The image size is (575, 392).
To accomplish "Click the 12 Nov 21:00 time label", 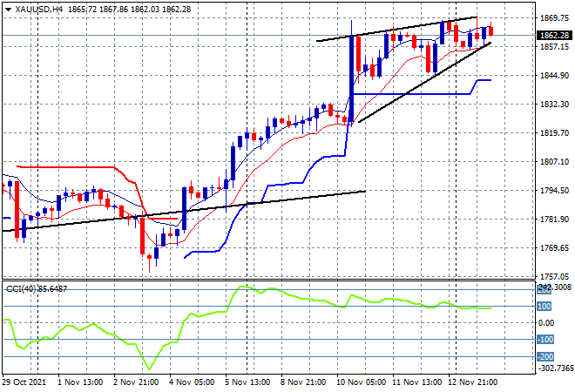I will click(x=473, y=382).
